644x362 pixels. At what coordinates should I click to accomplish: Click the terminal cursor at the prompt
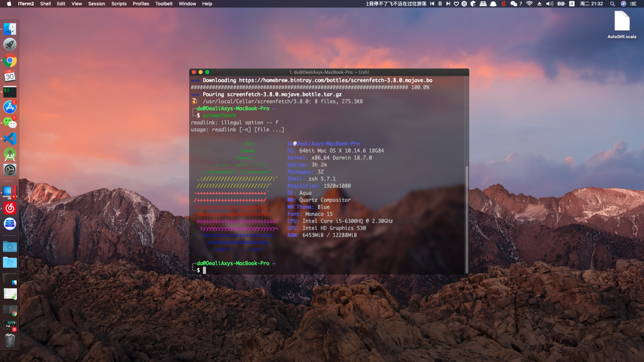point(204,270)
